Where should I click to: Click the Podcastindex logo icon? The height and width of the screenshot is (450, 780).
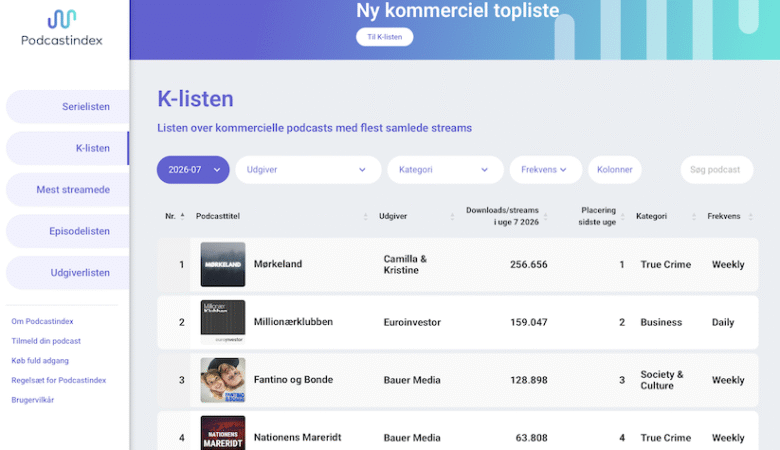click(62, 19)
